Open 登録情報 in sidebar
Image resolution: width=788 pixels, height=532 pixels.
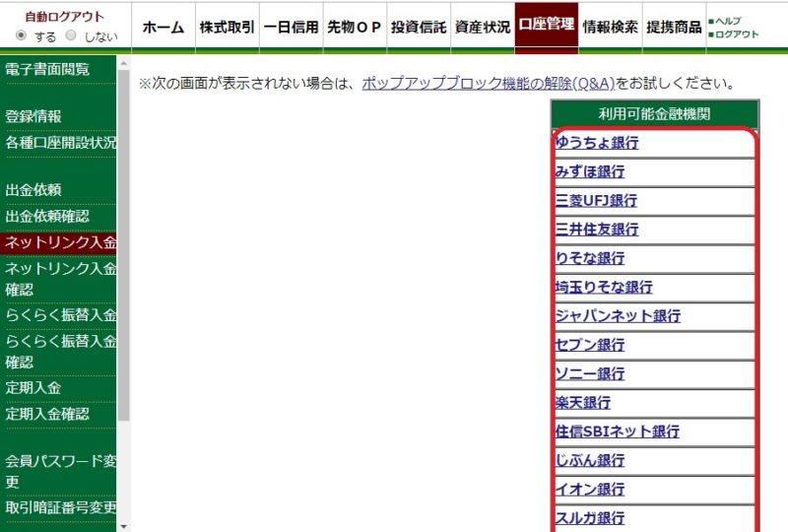pyautogui.click(x=33, y=116)
